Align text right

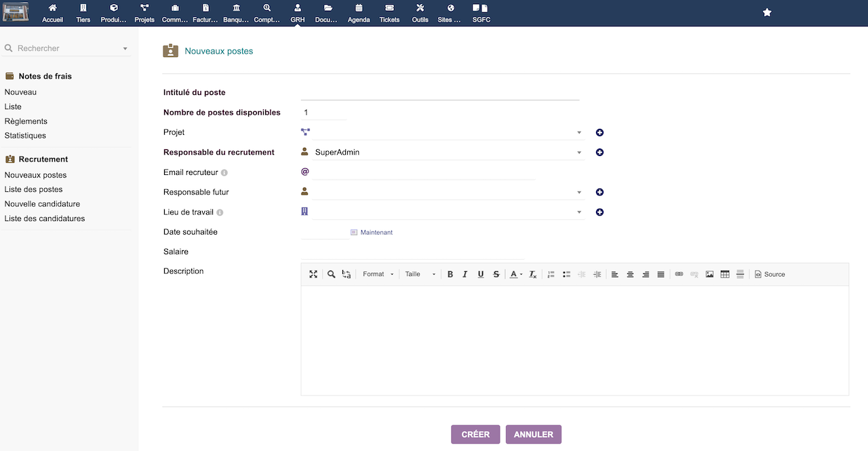[x=646, y=274]
